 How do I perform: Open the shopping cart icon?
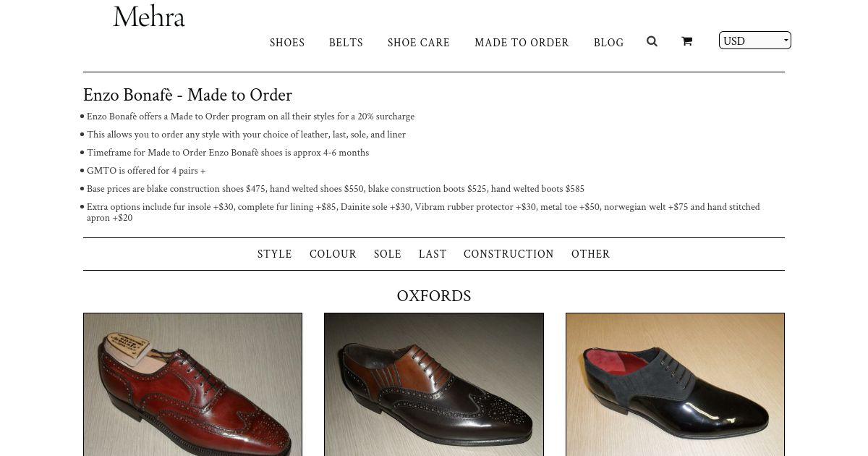tap(686, 42)
